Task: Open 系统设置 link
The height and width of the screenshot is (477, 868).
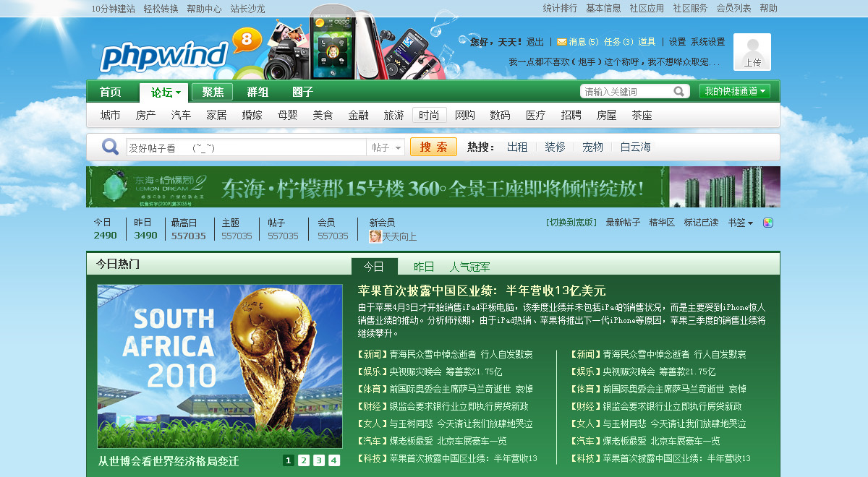Action: pyautogui.click(x=707, y=42)
